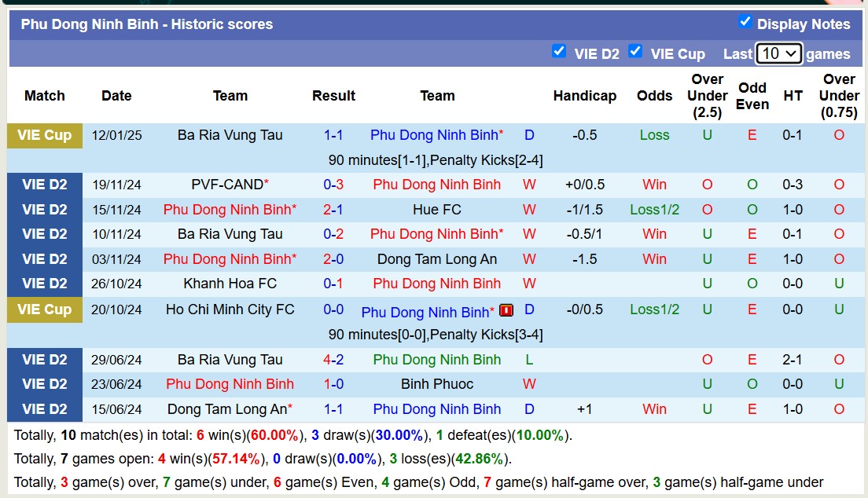Select the VIE D2 badge beside Khanh Hoa FC match
Viewport: 868px width, 498px height.
(x=44, y=284)
